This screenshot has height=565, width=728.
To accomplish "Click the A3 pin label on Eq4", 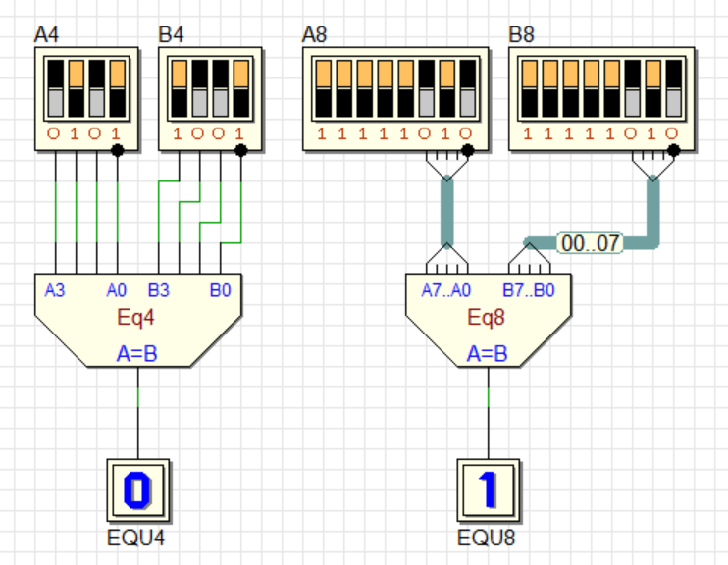I will coord(55,290).
